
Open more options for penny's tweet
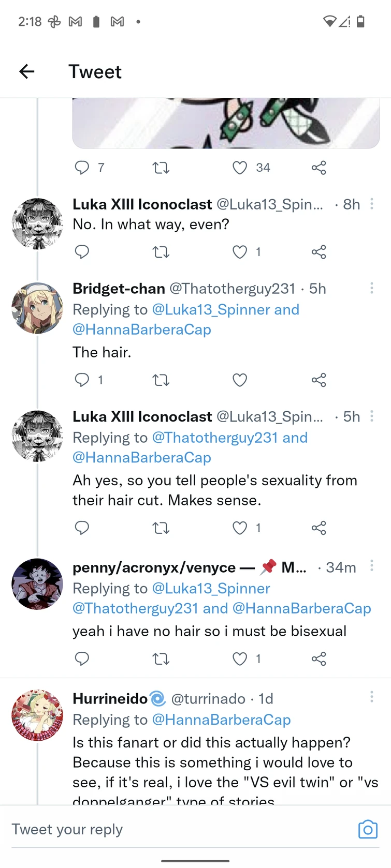click(371, 565)
